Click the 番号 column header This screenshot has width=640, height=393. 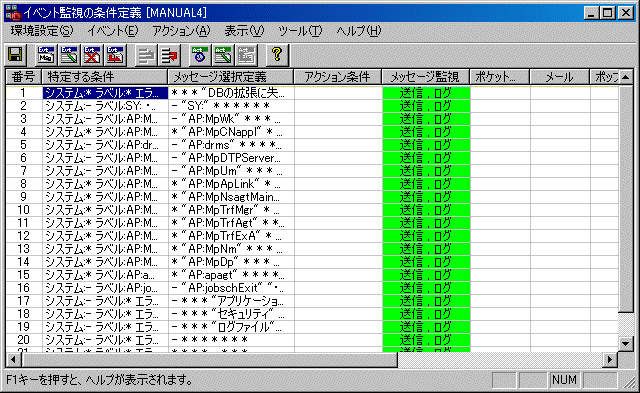point(23,77)
